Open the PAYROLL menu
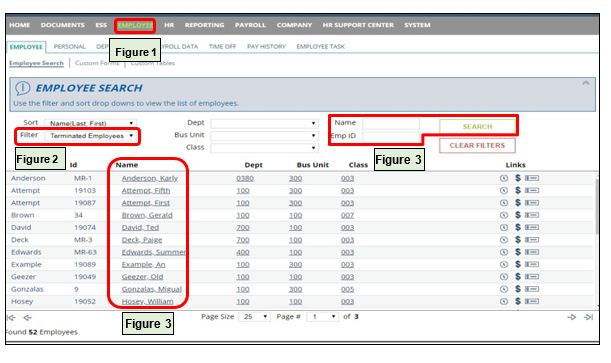This screenshot has width=611, height=363. (250, 25)
